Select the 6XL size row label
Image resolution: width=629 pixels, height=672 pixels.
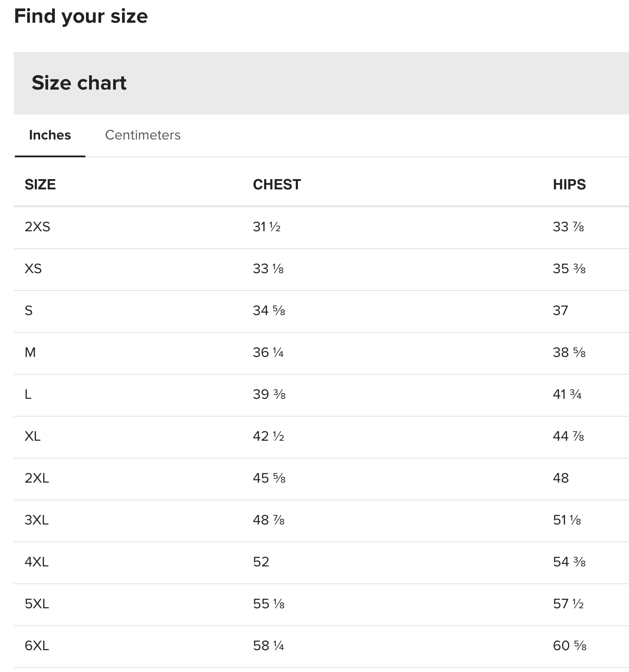coord(37,646)
